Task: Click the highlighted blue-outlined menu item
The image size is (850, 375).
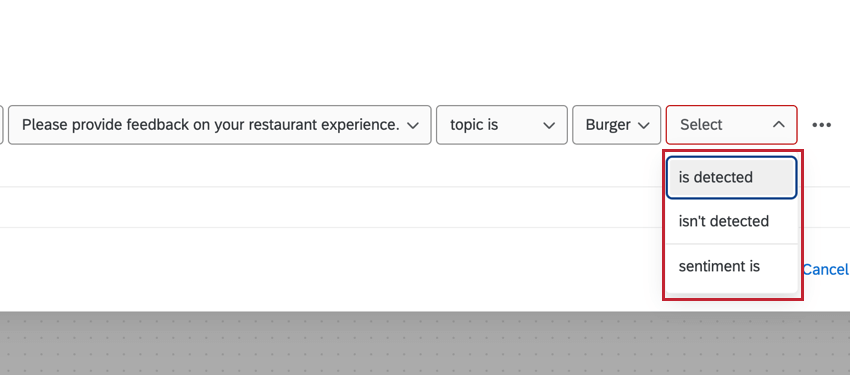Action: [731, 178]
